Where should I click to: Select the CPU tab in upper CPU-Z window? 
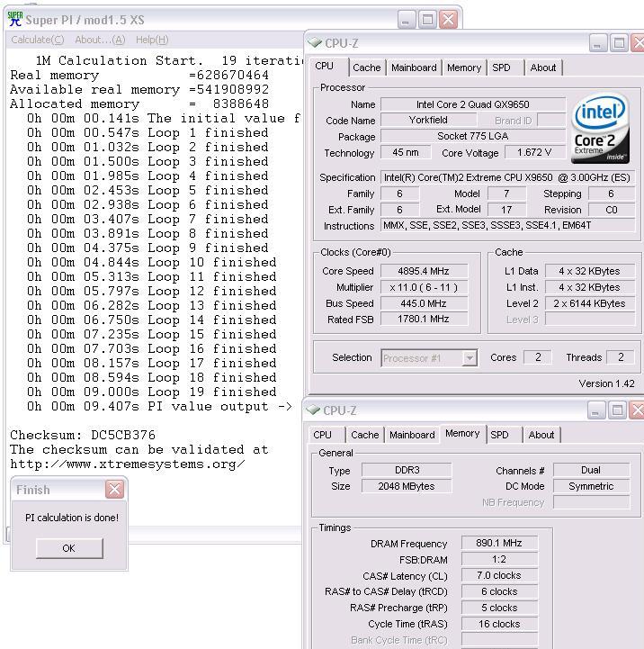coord(329,67)
